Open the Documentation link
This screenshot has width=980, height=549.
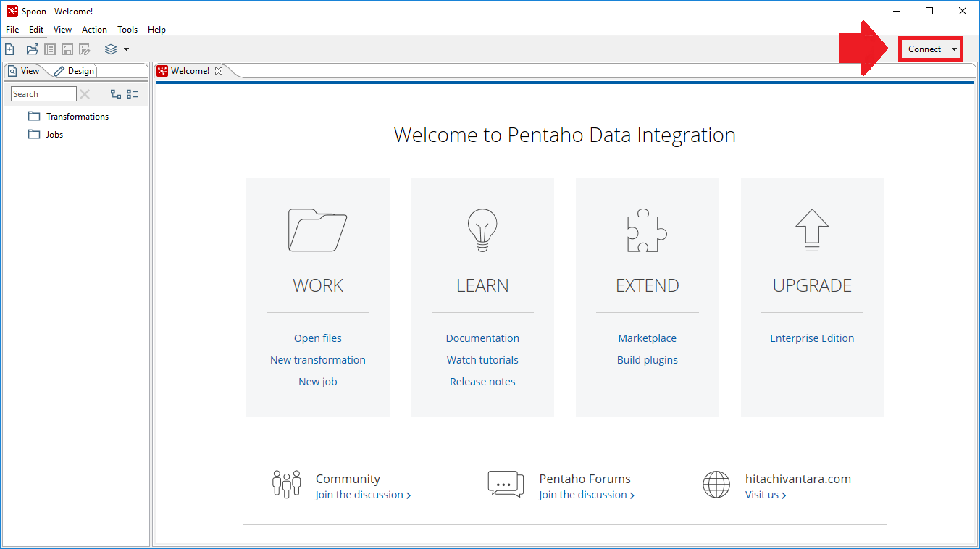click(482, 338)
